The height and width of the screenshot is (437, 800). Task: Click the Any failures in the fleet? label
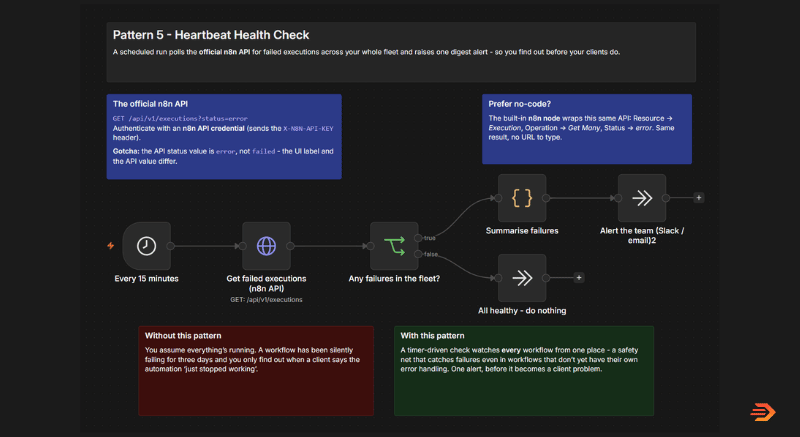coord(394,279)
